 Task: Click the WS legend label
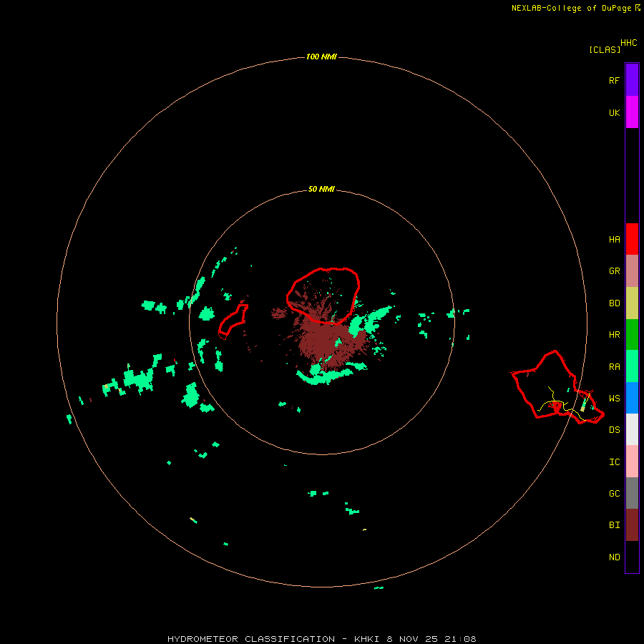point(614,399)
